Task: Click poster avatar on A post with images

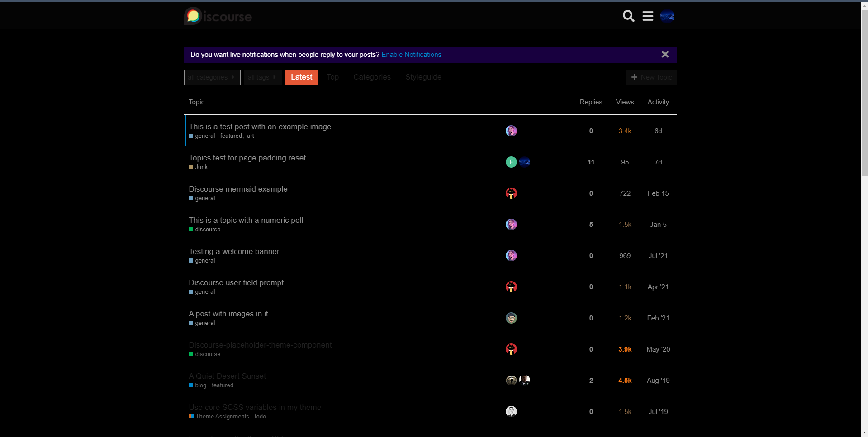Action: (511, 318)
